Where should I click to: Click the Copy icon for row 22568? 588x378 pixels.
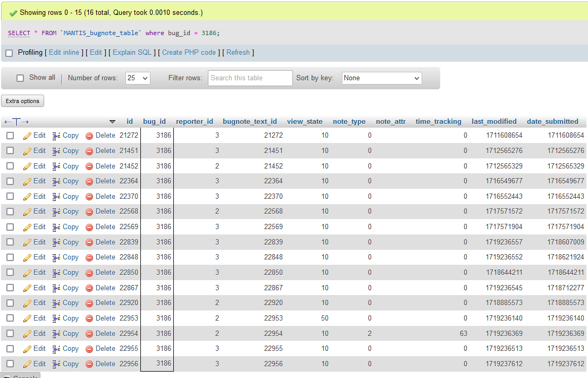(56, 212)
